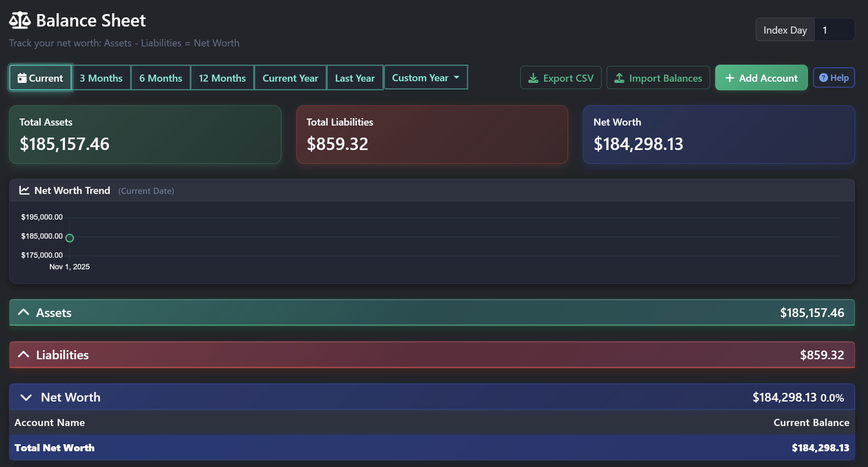
Task: Select the 6 Months range
Action: [x=160, y=77]
